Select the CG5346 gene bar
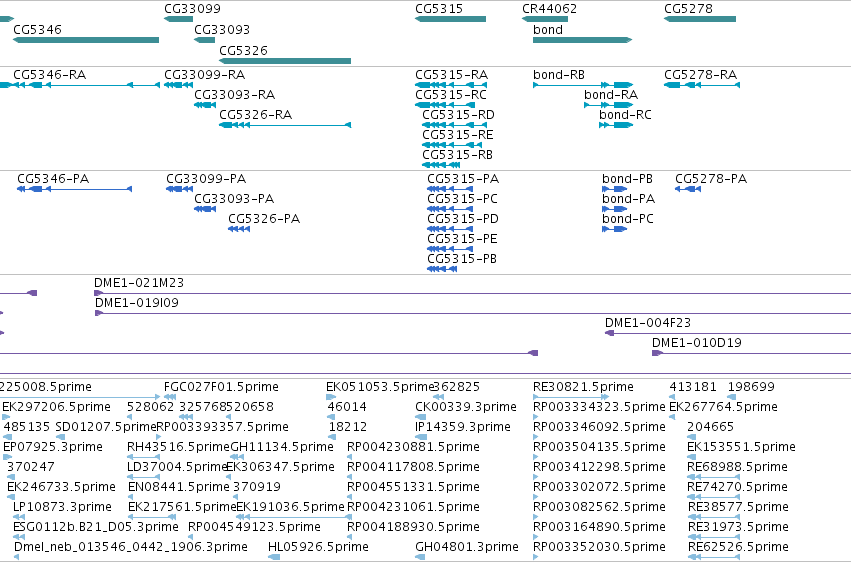 86,40
